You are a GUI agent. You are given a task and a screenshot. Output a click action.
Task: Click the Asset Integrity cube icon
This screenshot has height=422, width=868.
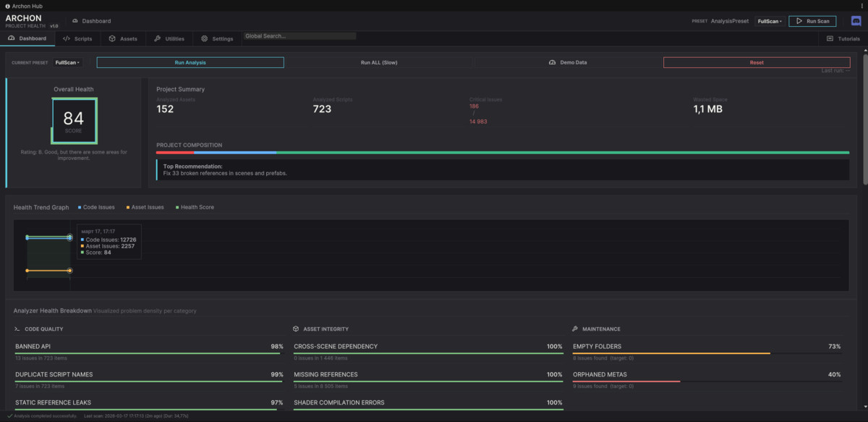[x=296, y=329]
